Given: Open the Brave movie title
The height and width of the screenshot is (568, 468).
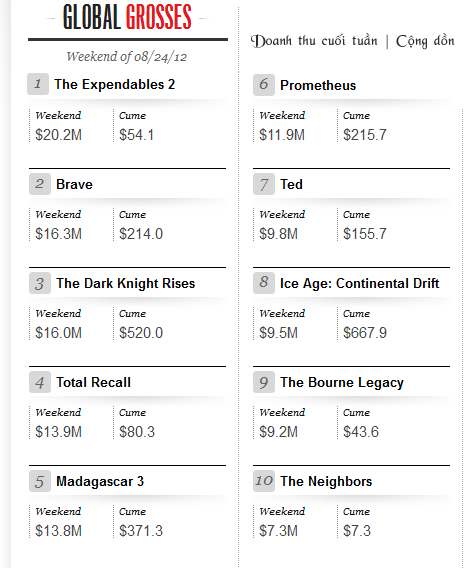Looking at the screenshot, I should [74, 184].
